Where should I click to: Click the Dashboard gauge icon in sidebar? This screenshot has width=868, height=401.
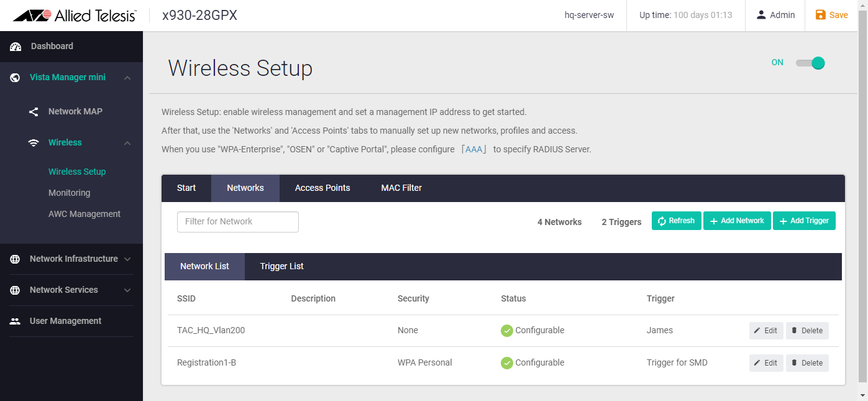click(x=16, y=47)
